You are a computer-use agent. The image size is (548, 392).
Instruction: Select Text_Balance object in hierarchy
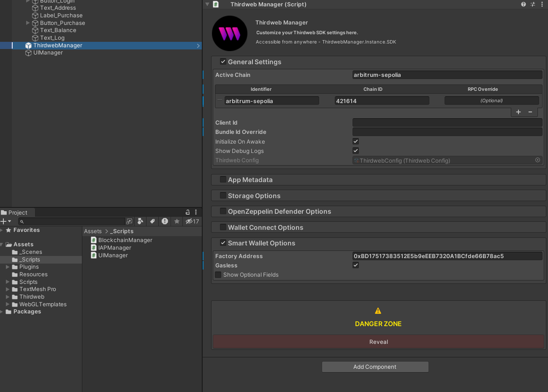click(54, 30)
